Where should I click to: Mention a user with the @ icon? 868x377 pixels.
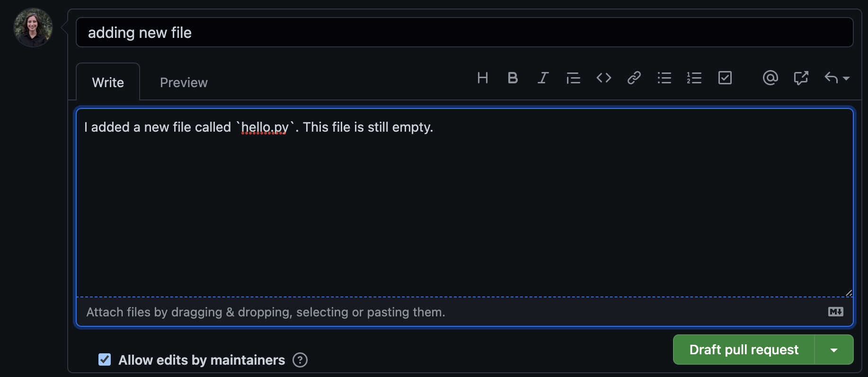point(770,78)
